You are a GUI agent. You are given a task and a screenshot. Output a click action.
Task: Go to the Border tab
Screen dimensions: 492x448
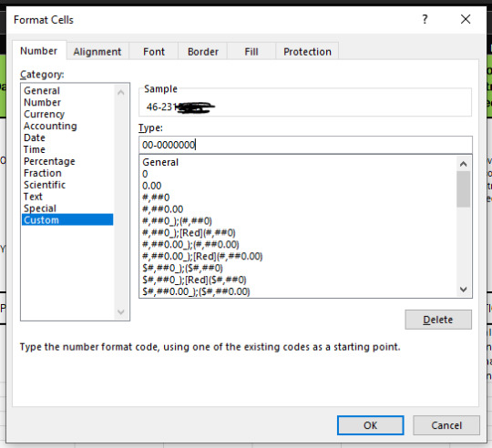[203, 51]
